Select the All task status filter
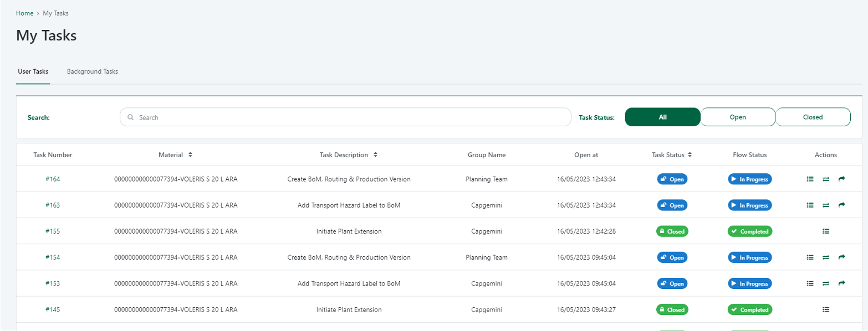 click(x=662, y=117)
